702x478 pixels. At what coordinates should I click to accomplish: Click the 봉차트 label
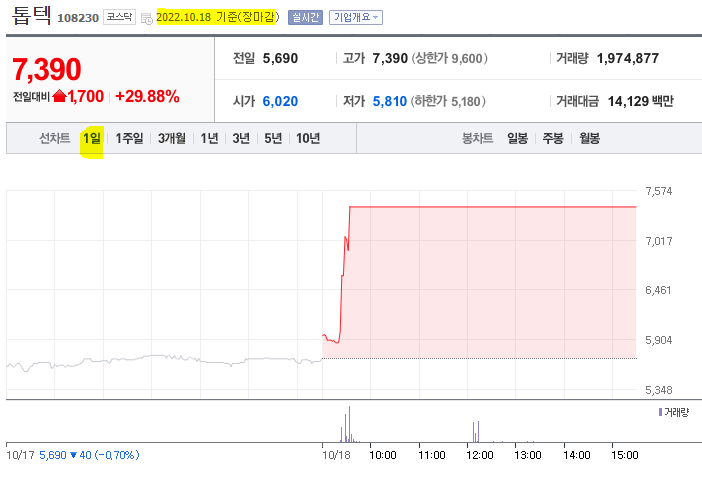click(x=477, y=138)
